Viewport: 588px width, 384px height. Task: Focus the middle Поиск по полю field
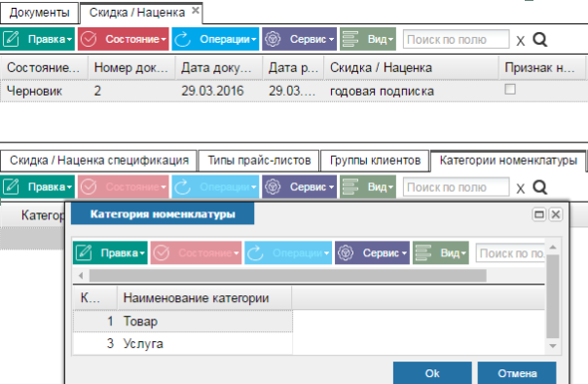click(x=456, y=187)
